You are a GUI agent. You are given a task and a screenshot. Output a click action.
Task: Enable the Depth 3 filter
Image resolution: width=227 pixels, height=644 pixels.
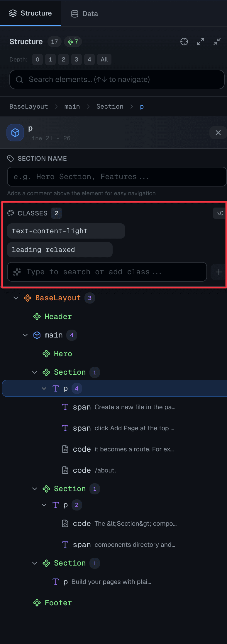[x=77, y=59]
